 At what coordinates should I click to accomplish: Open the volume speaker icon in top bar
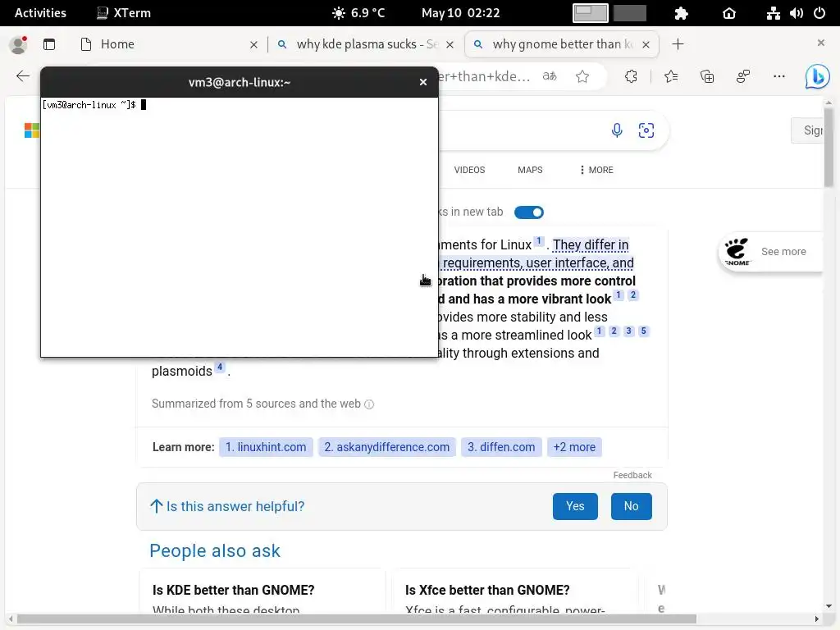[x=796, y=13]
